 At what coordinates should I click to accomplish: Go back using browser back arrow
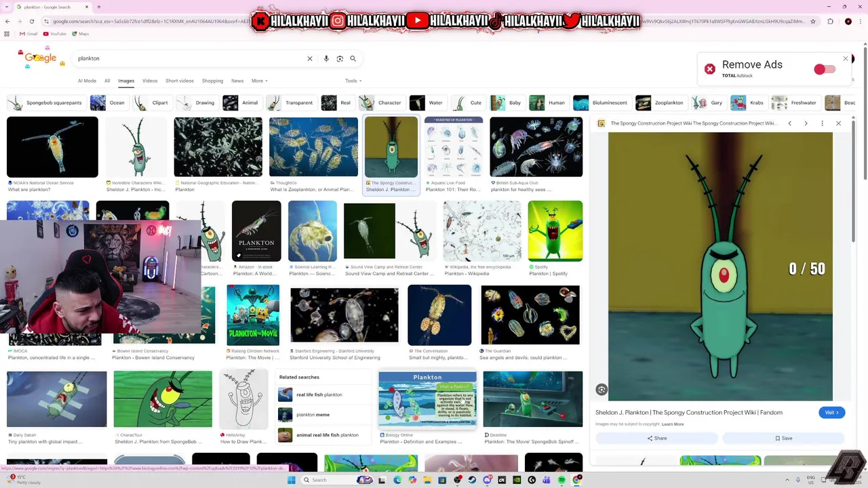click(7, 21)
